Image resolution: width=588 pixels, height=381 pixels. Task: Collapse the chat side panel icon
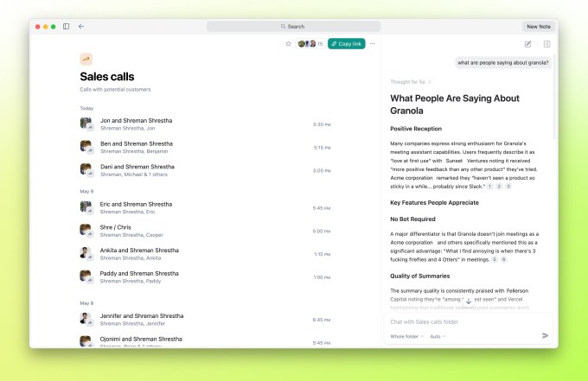(546, 44)
